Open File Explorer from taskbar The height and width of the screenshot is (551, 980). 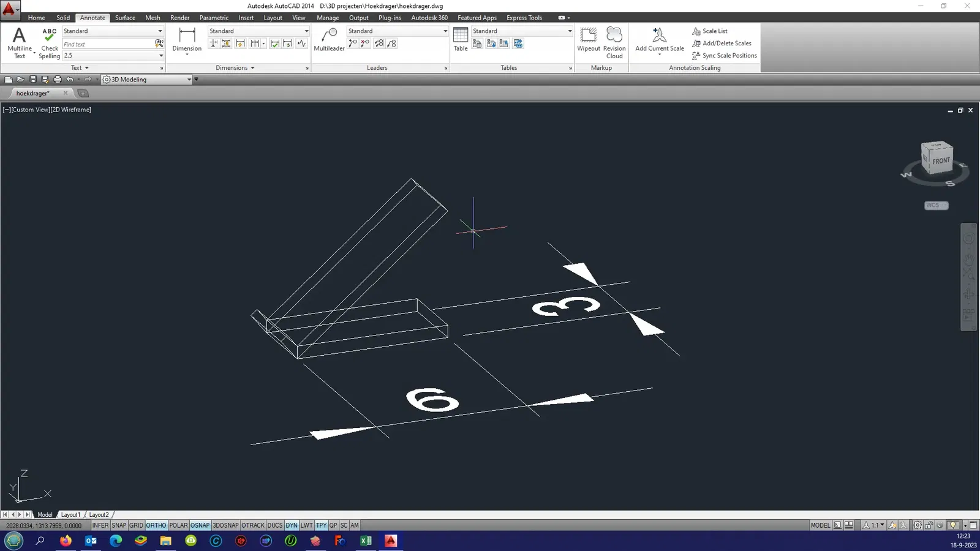coord(165,541)
